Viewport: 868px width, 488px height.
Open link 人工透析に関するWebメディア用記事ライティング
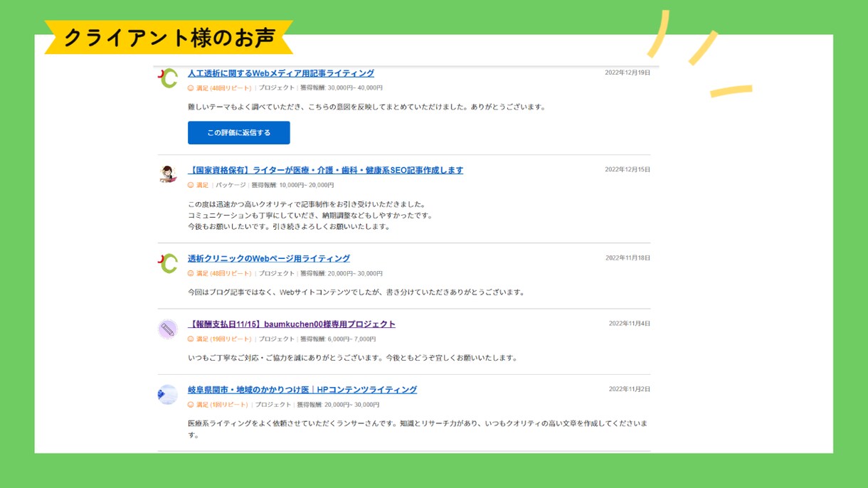[x=281, y=73]
